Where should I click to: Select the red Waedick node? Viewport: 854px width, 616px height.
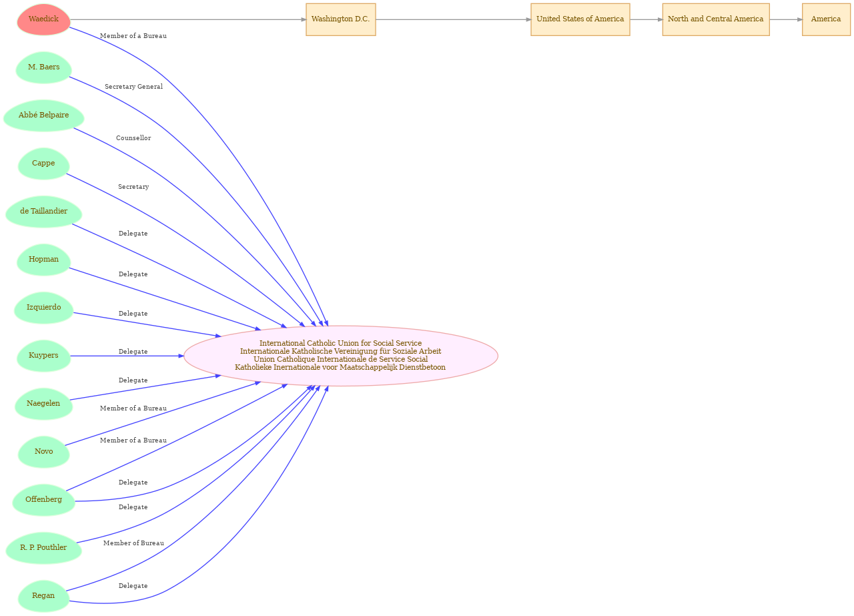coord(43,19)
